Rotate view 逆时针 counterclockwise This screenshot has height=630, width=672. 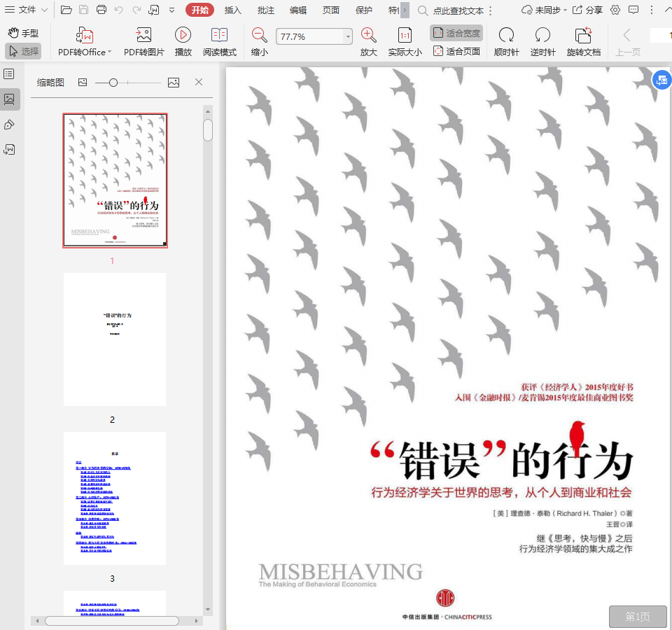[x=542, y=41]
